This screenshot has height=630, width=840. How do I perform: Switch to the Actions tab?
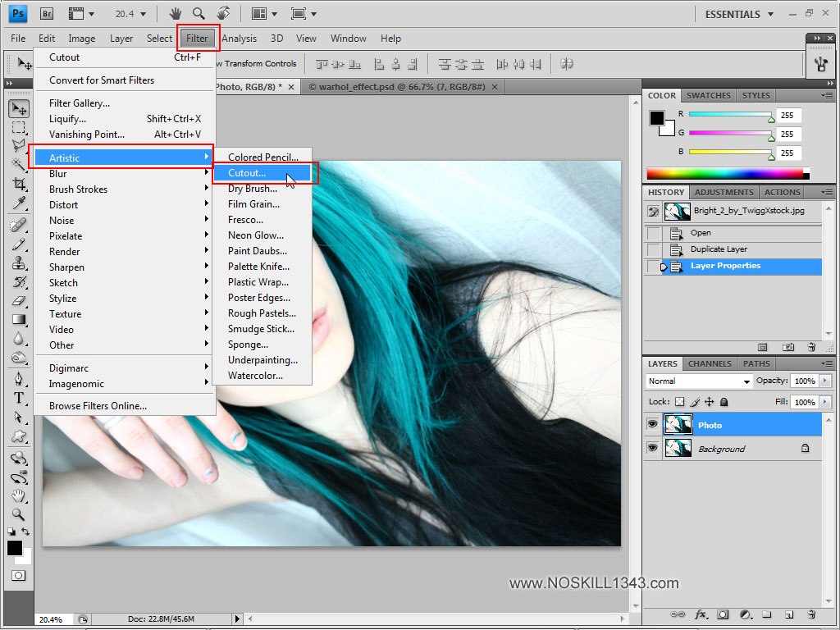[782, 192]
